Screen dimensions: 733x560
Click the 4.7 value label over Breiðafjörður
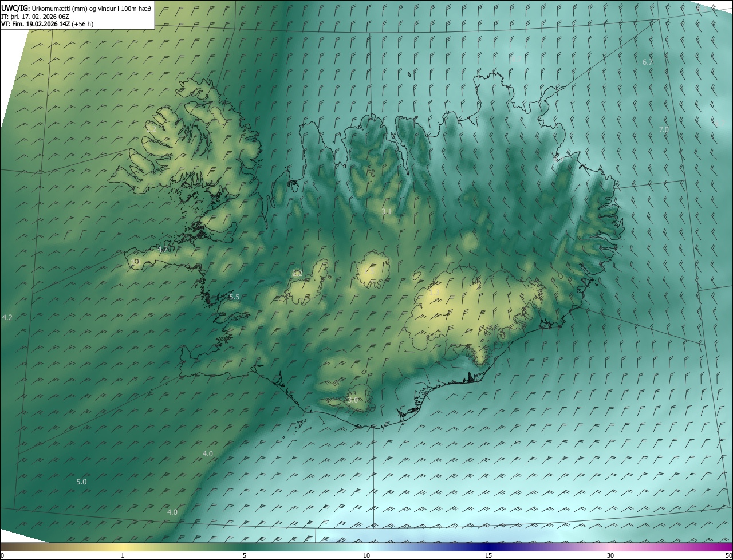[x=163, y=250]
